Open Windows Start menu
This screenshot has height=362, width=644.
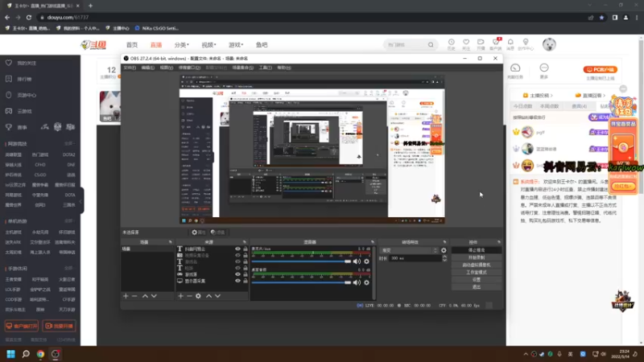10,354
